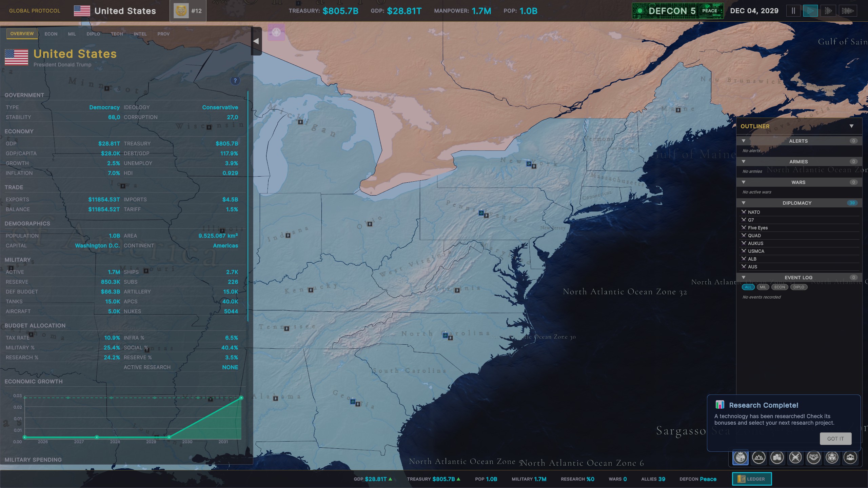Open the INTEL tab
The width and height of the screenshot is (868, 488).
coord(140,34)
